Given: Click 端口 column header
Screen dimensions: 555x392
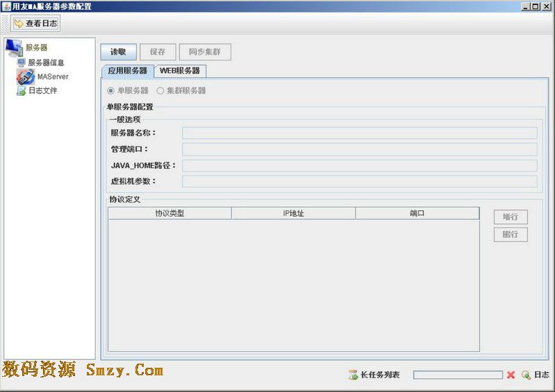Looking at the screenshot, I should pos(417,213).
